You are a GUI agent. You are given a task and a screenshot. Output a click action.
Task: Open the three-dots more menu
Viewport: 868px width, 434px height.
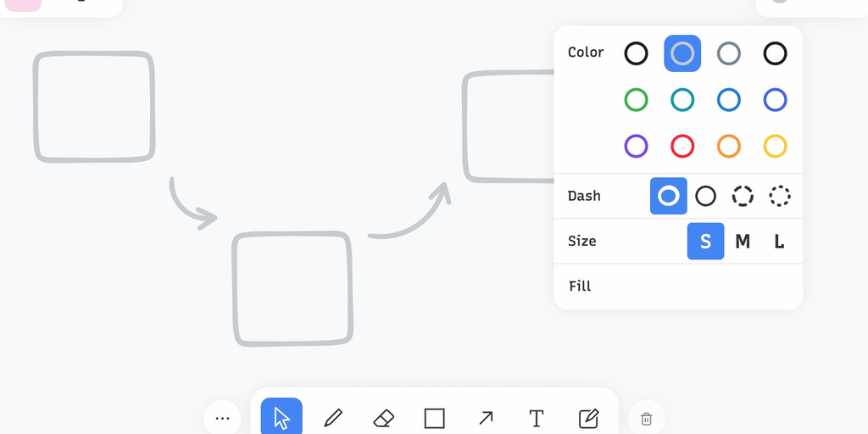pos(222,419)
